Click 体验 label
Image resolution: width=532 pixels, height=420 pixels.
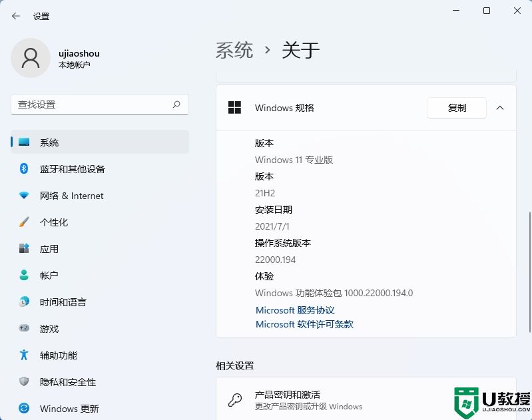pyautogui.click(x=264, y=276)
